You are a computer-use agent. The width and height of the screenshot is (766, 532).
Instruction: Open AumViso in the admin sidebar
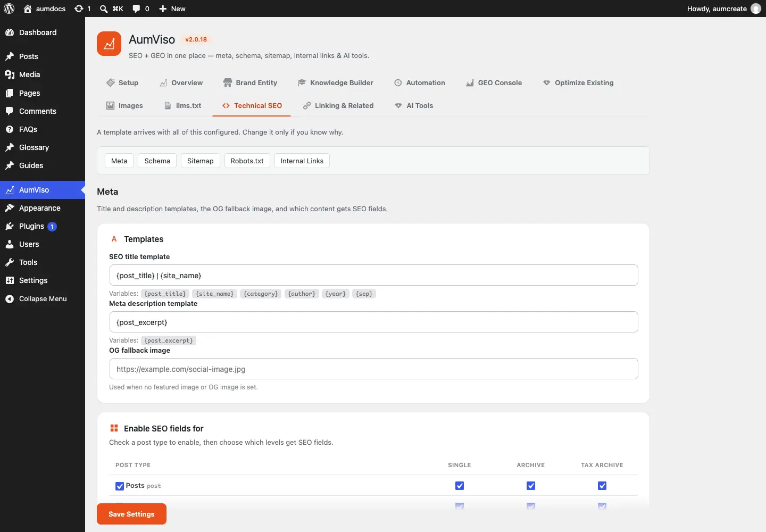click(x=43, y=190)
